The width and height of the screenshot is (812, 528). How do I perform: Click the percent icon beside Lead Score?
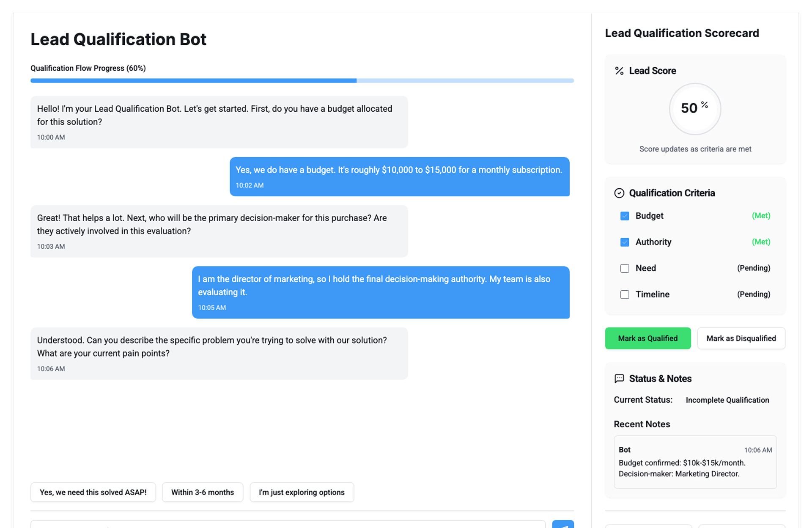(619, 71)
